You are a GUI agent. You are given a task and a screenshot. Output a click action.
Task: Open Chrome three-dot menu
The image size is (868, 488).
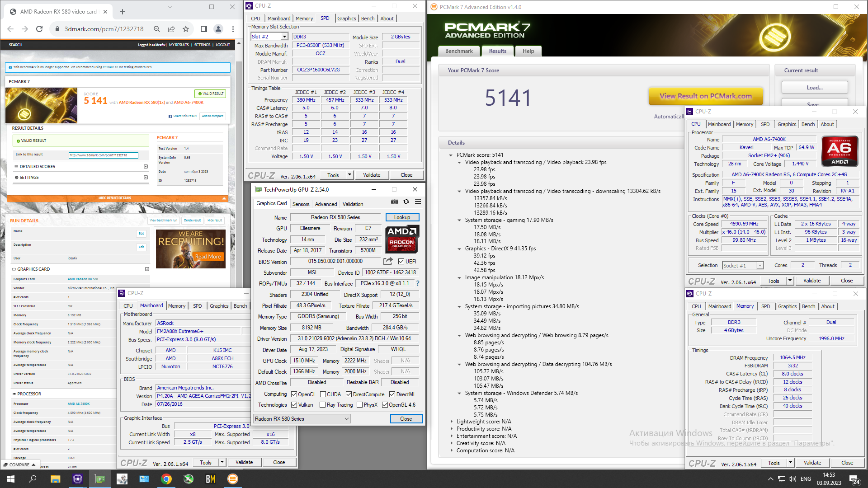coord(233,29)
